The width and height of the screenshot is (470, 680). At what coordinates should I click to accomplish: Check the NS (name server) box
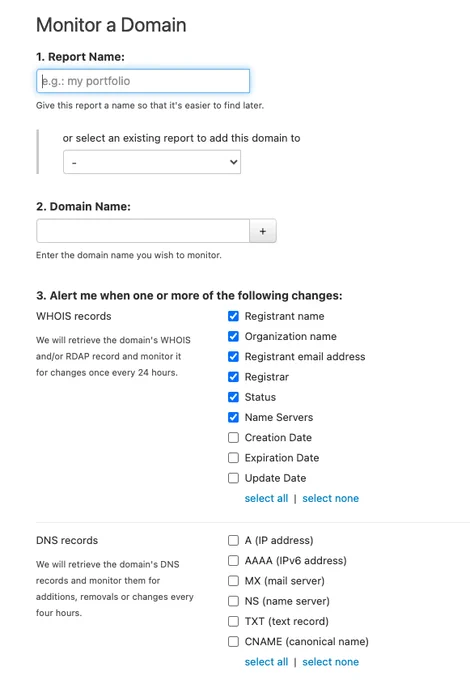233,601
